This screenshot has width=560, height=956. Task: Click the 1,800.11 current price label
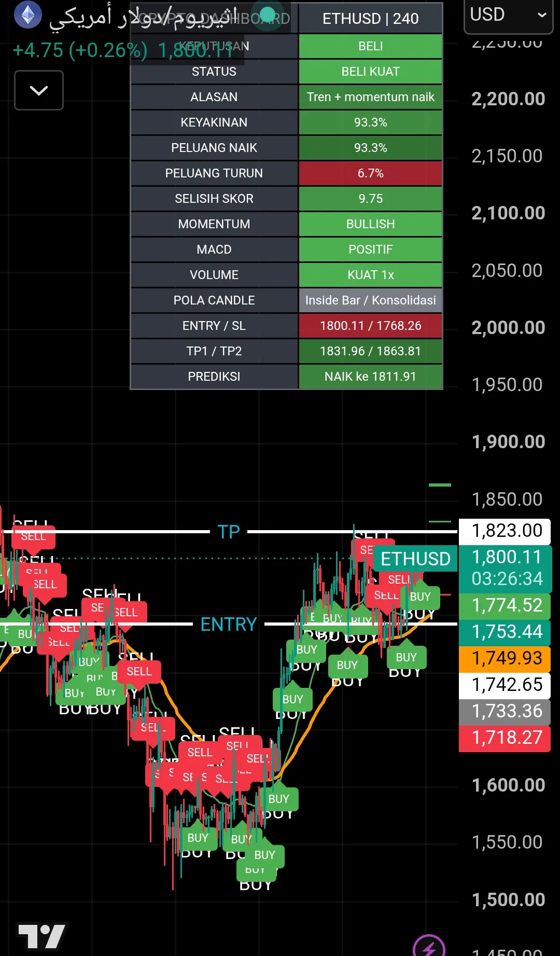pos(506,568)
